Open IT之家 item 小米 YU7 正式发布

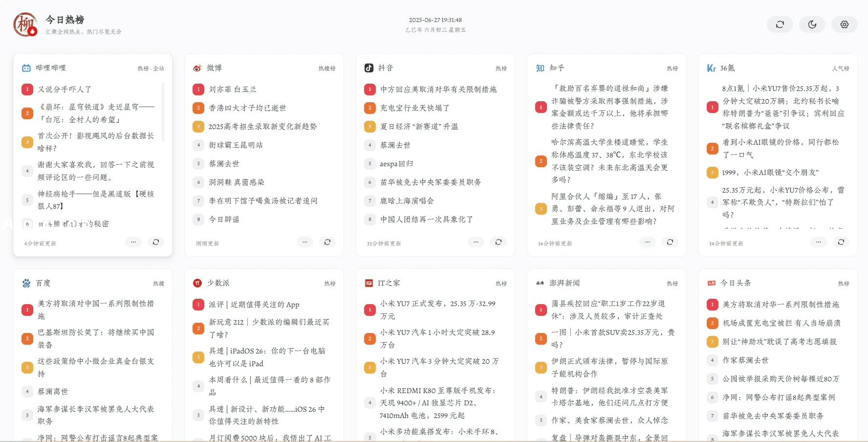(x=438, y=310)
